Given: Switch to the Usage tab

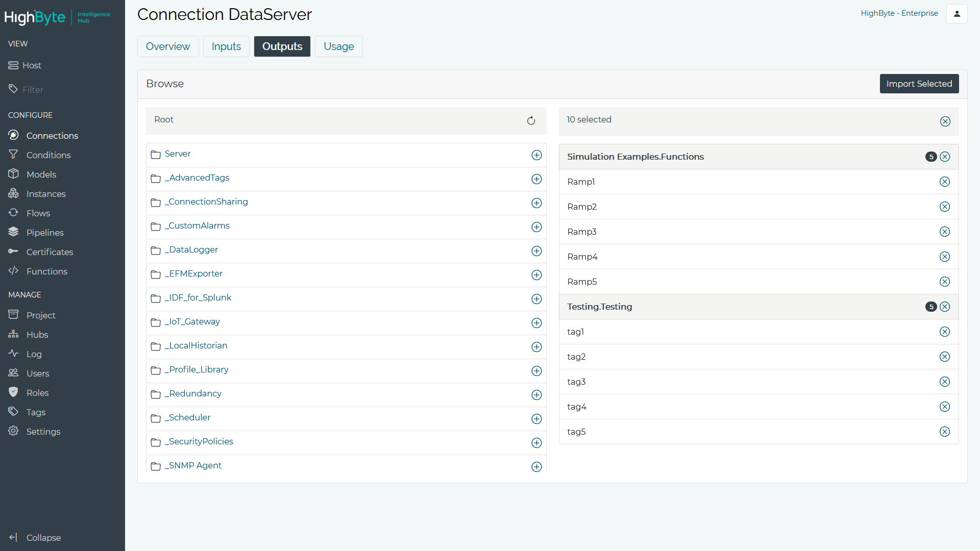Looking at the screenshot, I should click(x=338, y=46).
